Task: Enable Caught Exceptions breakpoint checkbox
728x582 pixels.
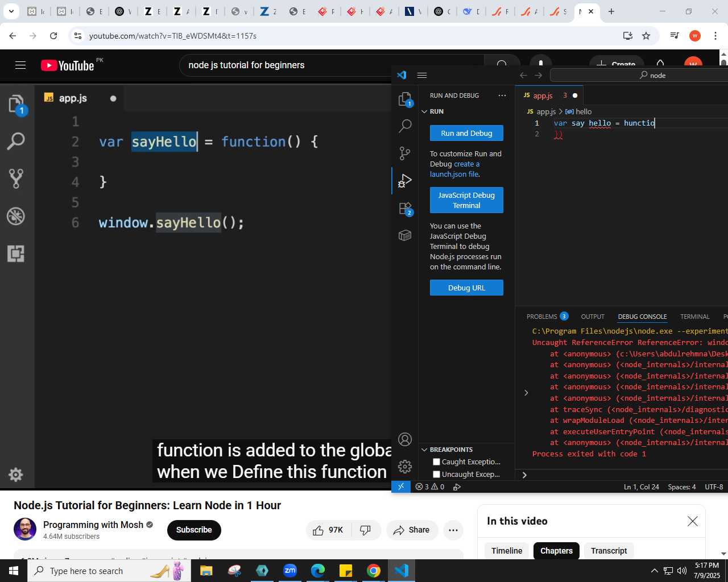Action: point(437,462)
